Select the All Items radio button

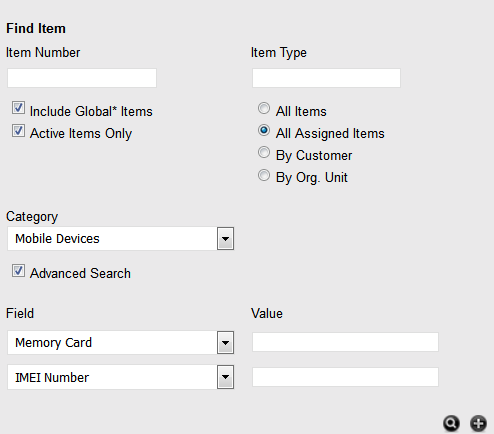pyautogui.click(x=264, y=108)
